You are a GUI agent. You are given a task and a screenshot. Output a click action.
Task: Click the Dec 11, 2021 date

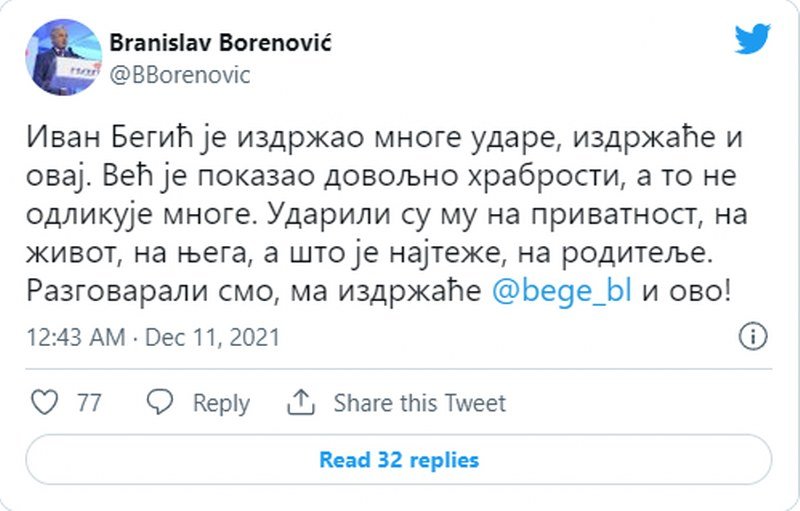pos(212,336)
